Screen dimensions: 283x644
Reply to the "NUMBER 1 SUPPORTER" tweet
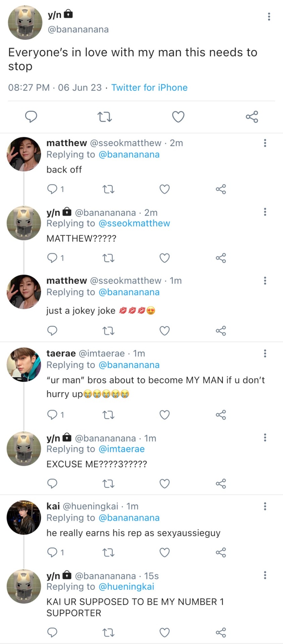click(x=52, y=633)
